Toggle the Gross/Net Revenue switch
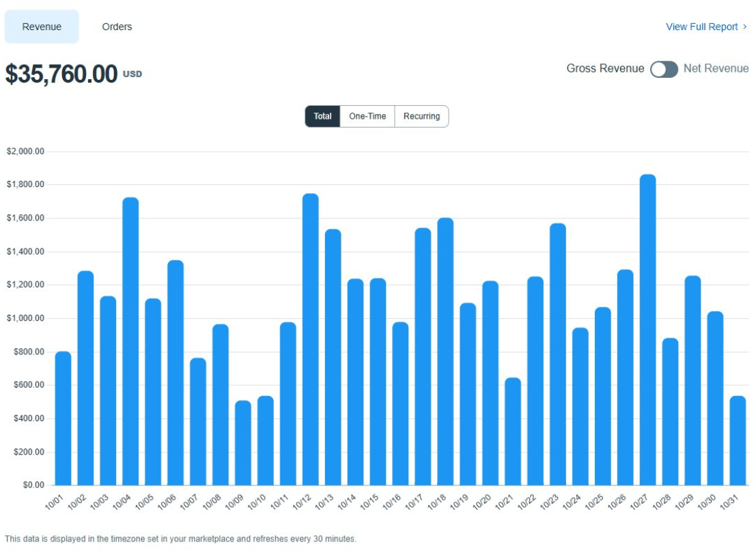This screenshot has height=553, width=756. coord(664,69)
